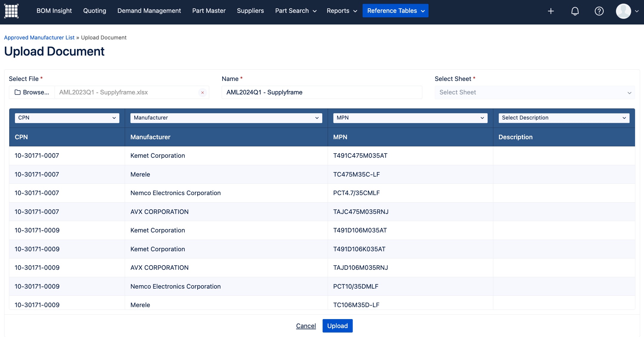Open the user avatar menu

tap(627, 11)
